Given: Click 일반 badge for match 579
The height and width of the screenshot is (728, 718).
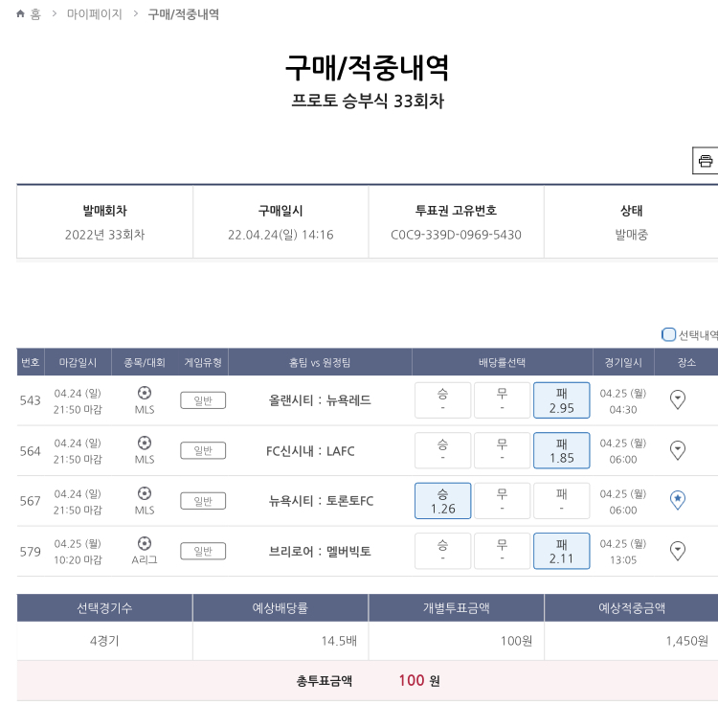Looking at the screenshot, I should 203,551.
